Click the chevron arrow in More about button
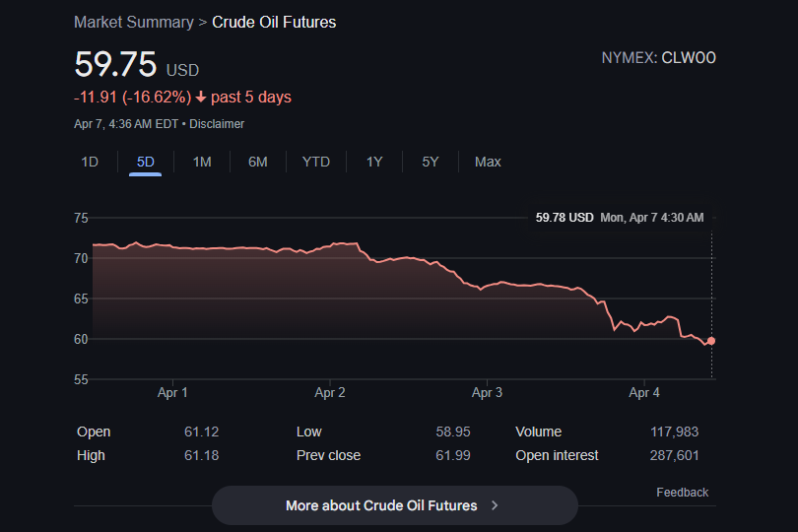The height and width of the screenshot is (532, 798). [x=495, y=505]
